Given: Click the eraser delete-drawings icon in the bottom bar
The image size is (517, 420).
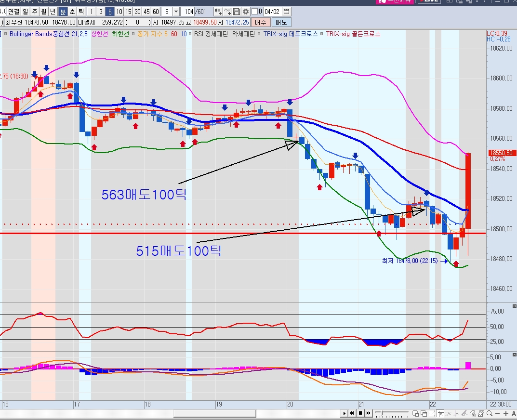Looking at the screenshot, I should click(473, 414).
